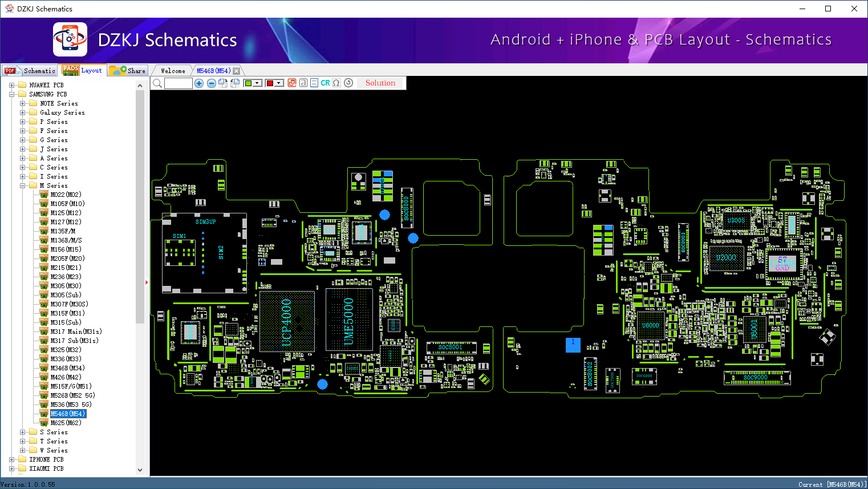The height and width of the screenshot is (489, 868).
Task: Collapse the SAMSUNG PCB folder
Action: pos(11,94)
